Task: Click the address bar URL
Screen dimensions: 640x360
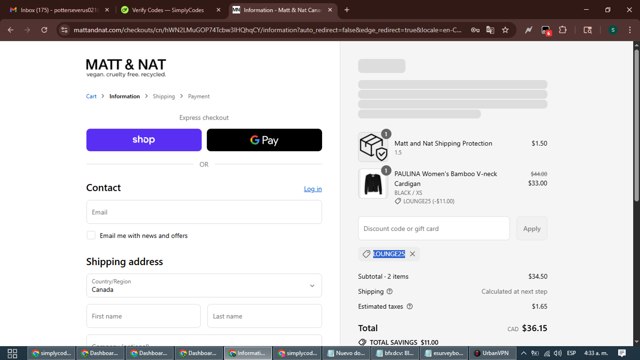Action: [x=267, y=30]
